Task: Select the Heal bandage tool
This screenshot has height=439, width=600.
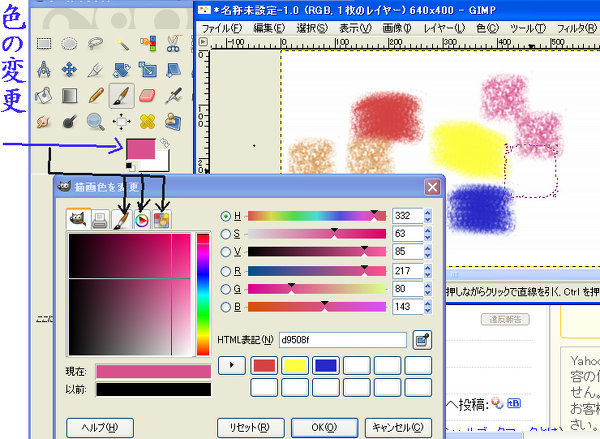Action: pyautogui.click(x=148, y=122)
